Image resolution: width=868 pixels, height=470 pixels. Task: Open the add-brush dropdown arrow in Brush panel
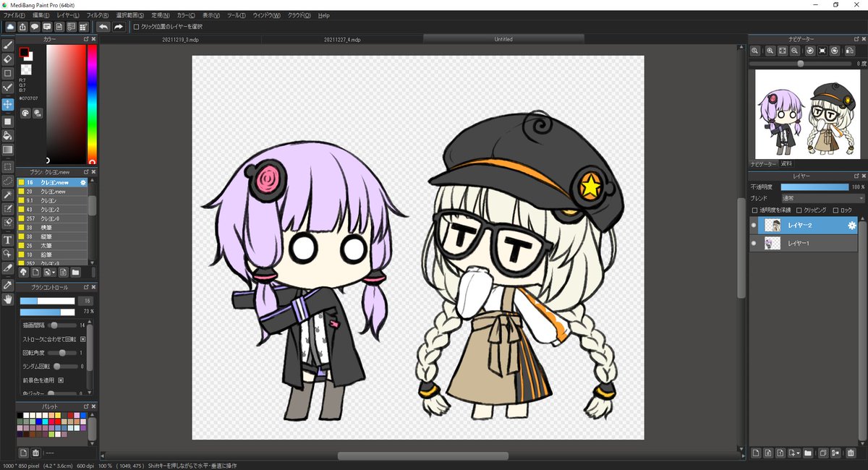[53, 273]
